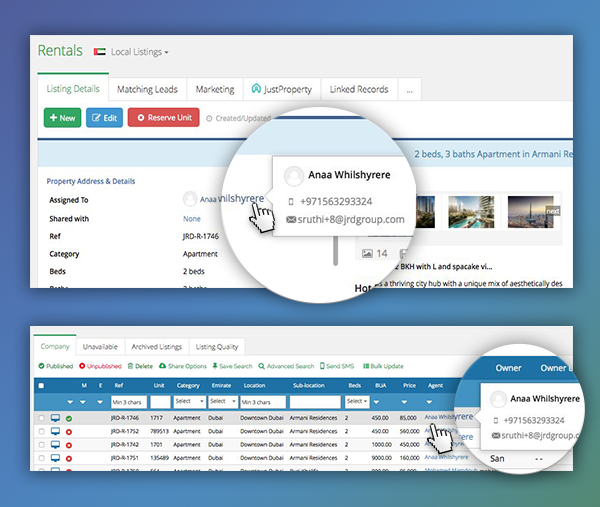Click the Ref column header
Image resolution: width=600 pixels, height=507 pixels.
[x=119, y=386]
